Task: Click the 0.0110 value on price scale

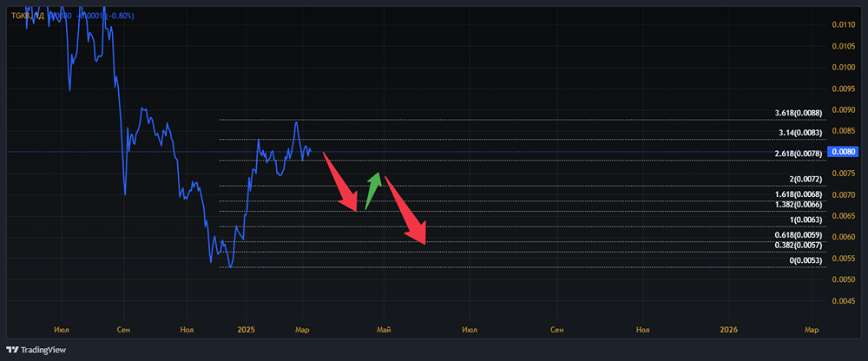Action: 844,24
